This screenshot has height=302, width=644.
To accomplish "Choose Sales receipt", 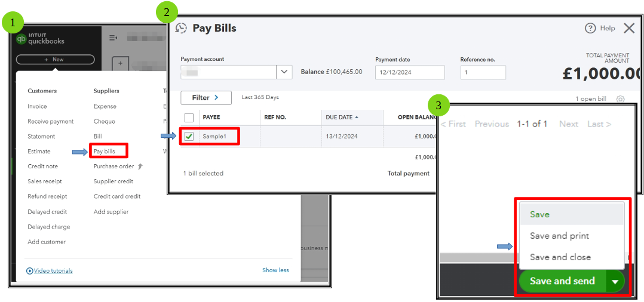I will (x=45, y=181).
